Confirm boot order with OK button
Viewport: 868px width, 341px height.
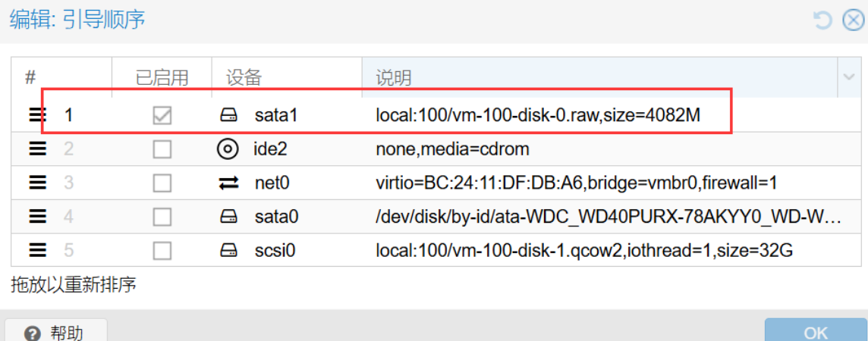pyautogui.click(x=816, y=332)
